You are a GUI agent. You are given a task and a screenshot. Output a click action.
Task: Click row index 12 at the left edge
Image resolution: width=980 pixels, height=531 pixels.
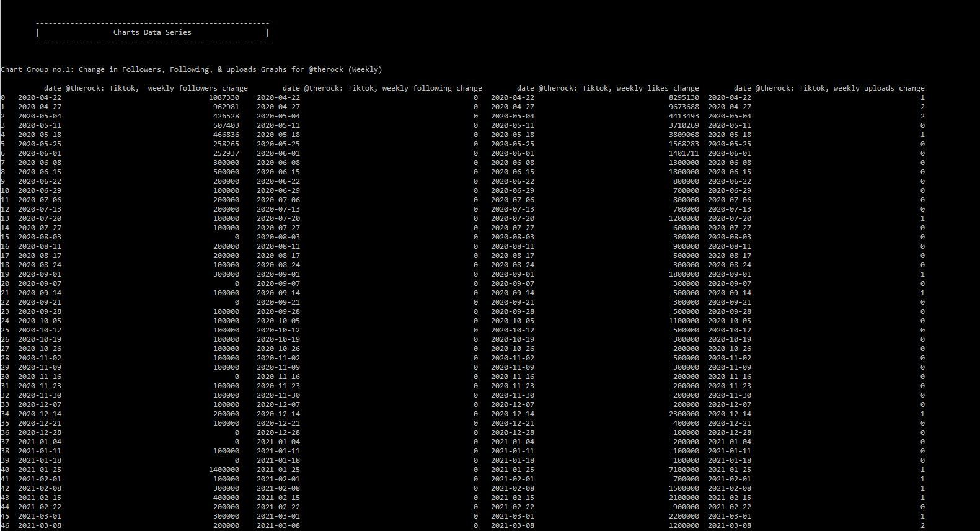(x=5, y=209)
